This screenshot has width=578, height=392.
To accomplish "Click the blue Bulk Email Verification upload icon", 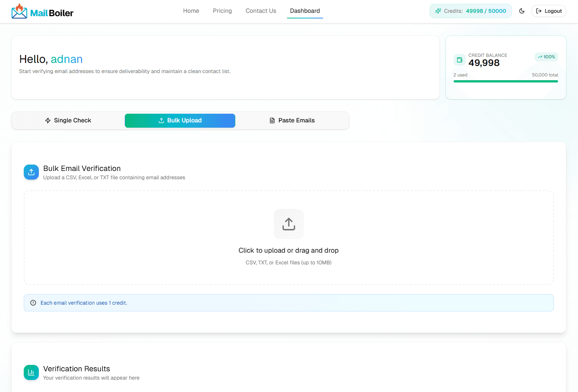I will 31,172.
